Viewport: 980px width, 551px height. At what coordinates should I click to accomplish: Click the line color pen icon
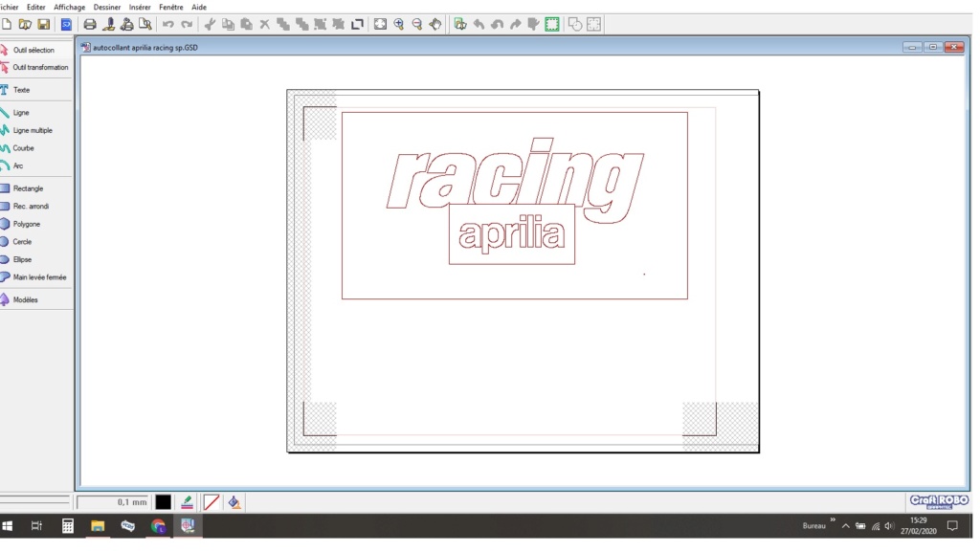[x=187, y=502]
